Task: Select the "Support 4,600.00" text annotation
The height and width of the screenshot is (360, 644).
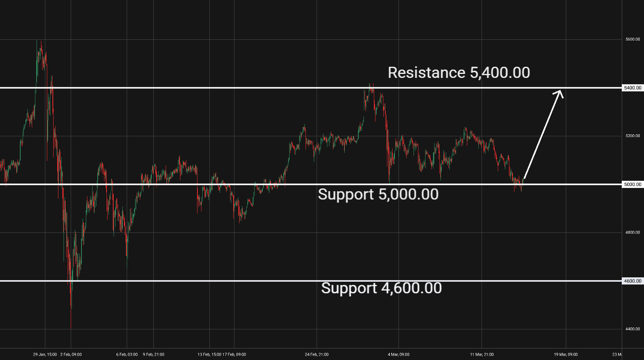Action: [x=381, y=288]
